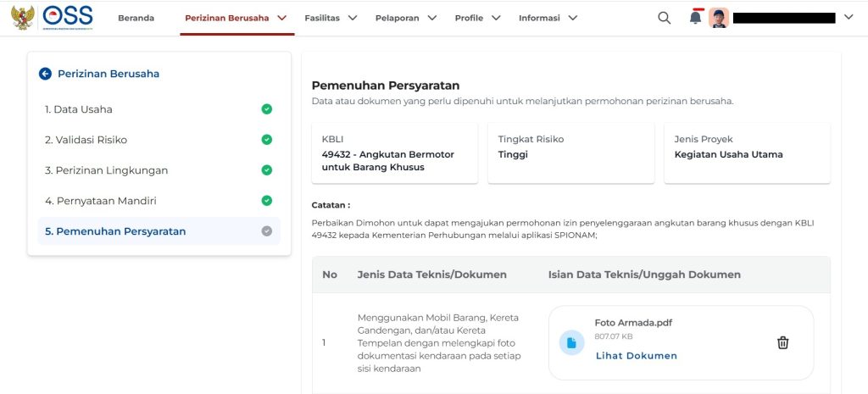Click checkmark status for Validasi Risiko
The height and width of the screenshot is (394, 868).
[x=266, y=140]
